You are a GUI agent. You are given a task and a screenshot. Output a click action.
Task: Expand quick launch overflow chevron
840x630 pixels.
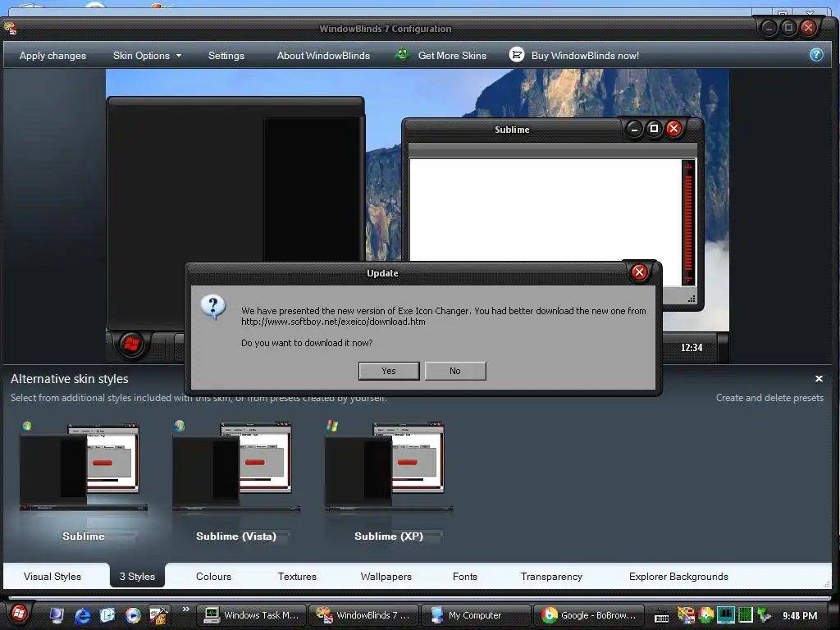point(186,609)
